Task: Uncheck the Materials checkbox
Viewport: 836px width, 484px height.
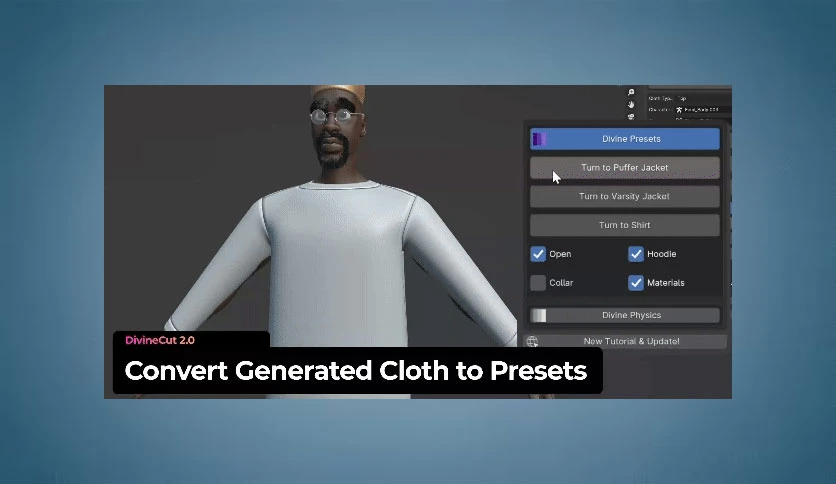Action: click(636, 283)
